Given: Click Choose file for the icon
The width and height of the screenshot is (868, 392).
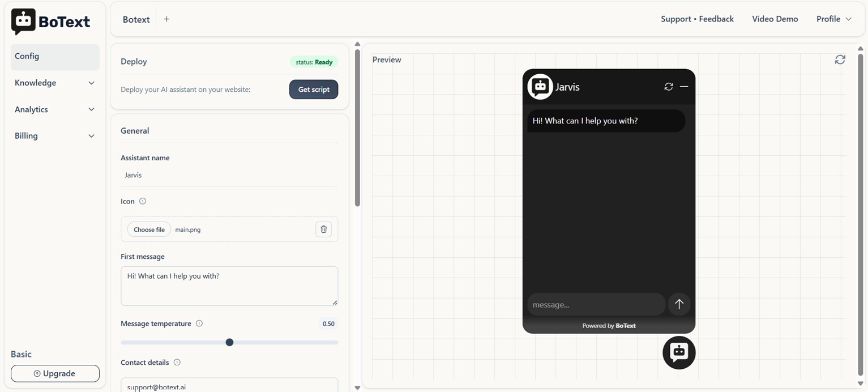Looking at the screenshot, I should click(x=149, y=229).
